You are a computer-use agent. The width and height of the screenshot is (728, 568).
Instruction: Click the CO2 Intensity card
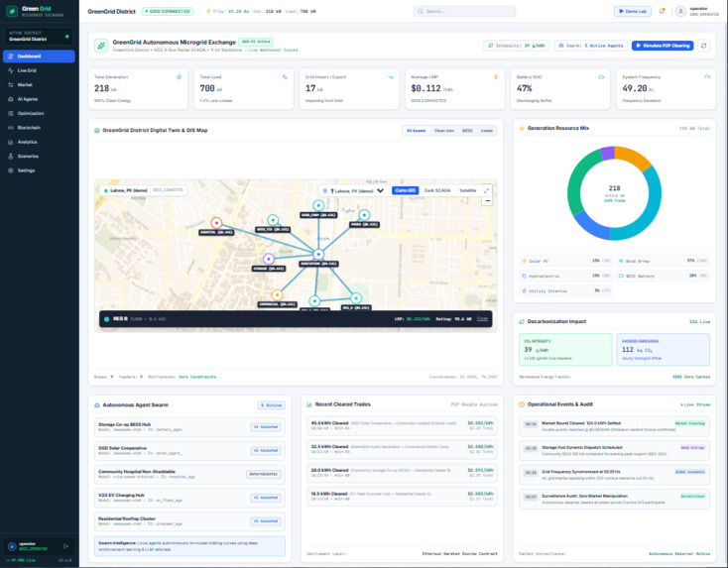pyautogui.click(x=565, y=350)
